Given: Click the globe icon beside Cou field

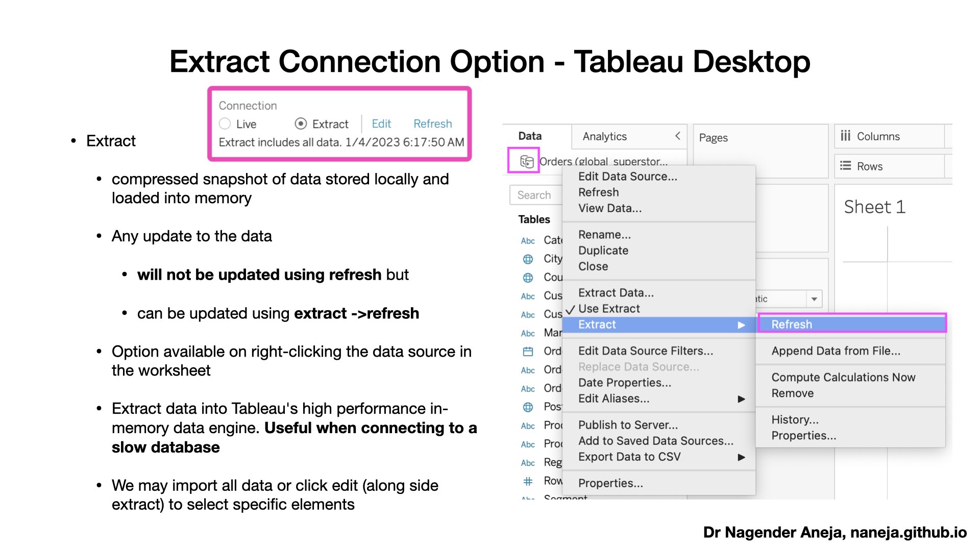Looking at the screenshot, I should click(528, 278).
